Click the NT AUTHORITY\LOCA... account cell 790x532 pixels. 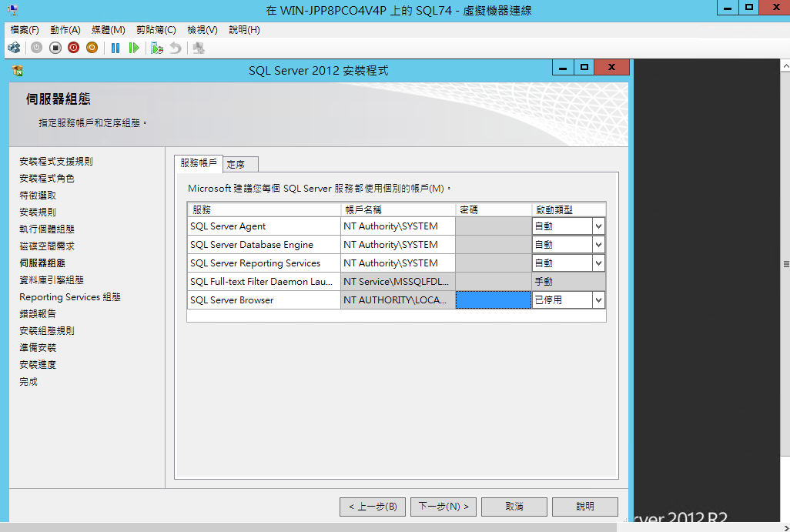pos(398,300)
